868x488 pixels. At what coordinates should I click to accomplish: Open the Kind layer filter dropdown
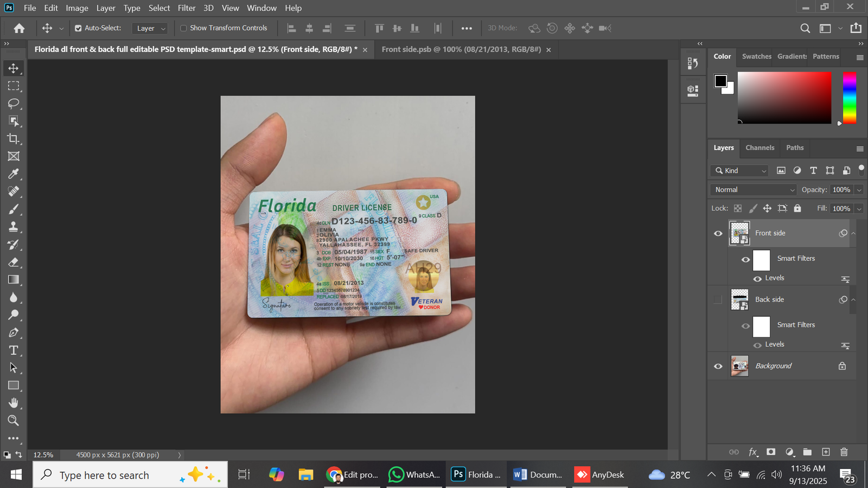739,171
